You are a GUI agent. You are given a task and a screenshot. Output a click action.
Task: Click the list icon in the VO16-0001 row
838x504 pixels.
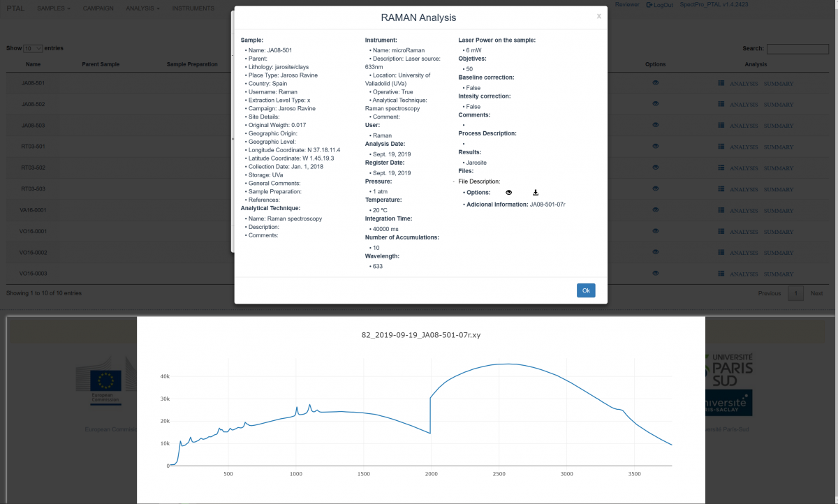click(721, 230)
